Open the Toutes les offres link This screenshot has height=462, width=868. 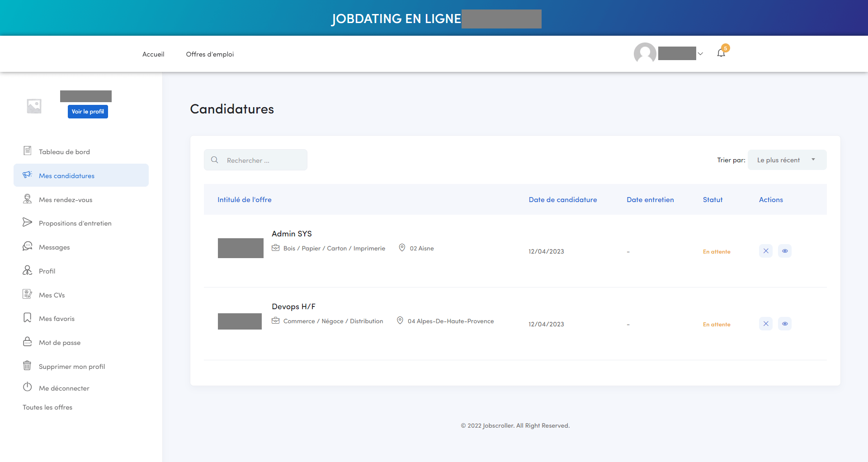pos(47,407)
